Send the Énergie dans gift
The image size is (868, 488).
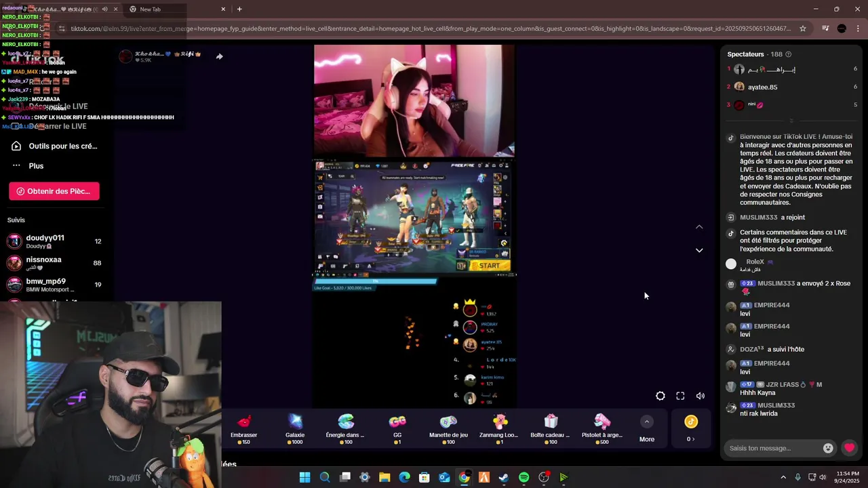tap(345, 430)
